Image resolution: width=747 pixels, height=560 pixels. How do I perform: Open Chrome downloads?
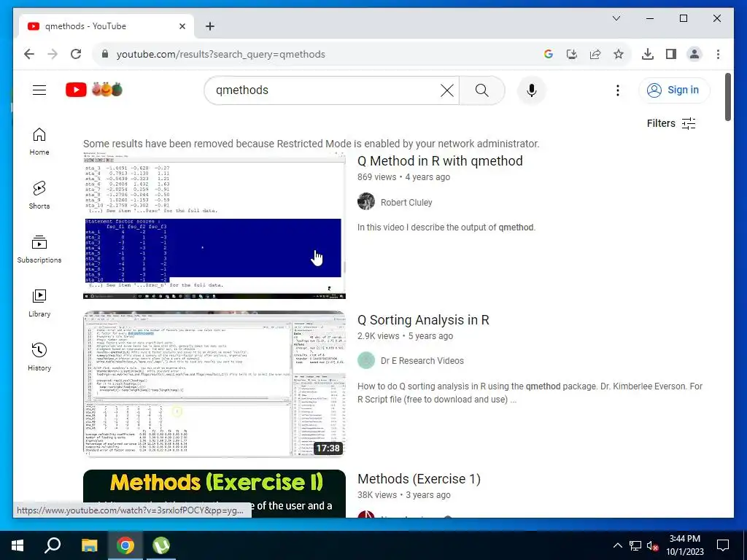coord(648,54)
